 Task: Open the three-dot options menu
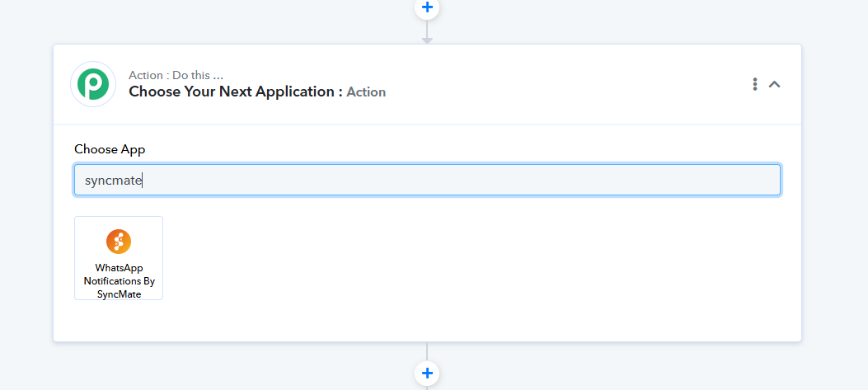click(754, 84)
